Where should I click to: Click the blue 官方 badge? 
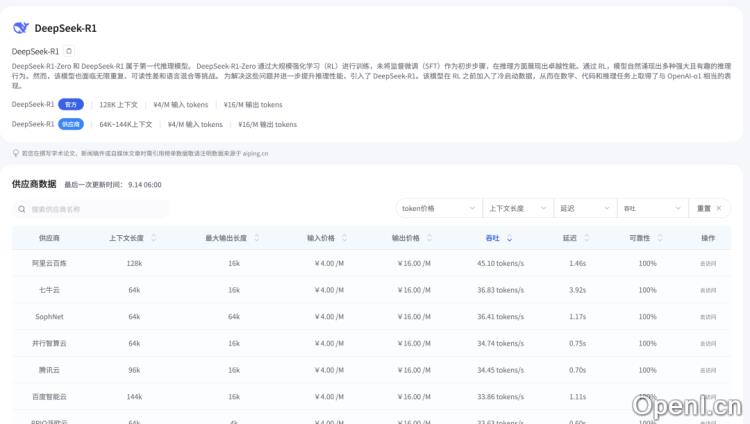coord(71,104)
